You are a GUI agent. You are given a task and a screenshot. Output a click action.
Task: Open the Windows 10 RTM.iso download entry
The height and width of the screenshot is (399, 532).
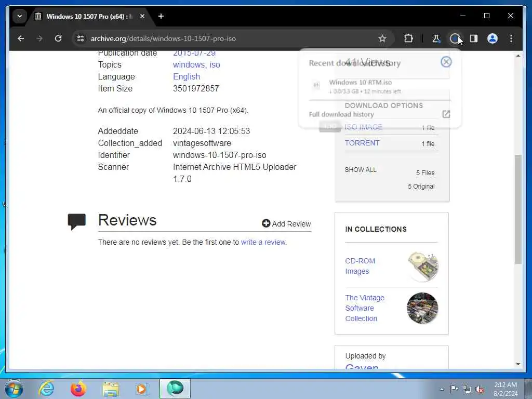click(379, 87)
